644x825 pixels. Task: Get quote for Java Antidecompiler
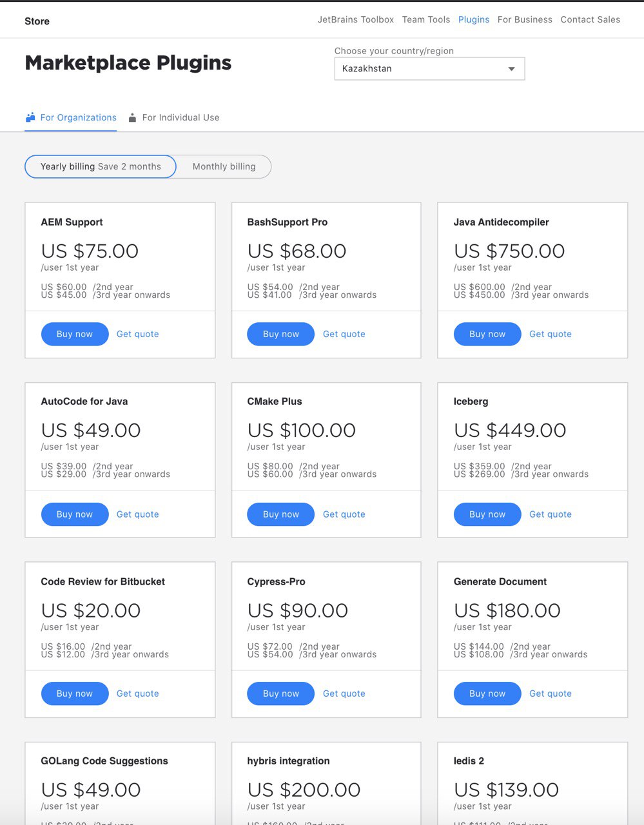[551, 334]
